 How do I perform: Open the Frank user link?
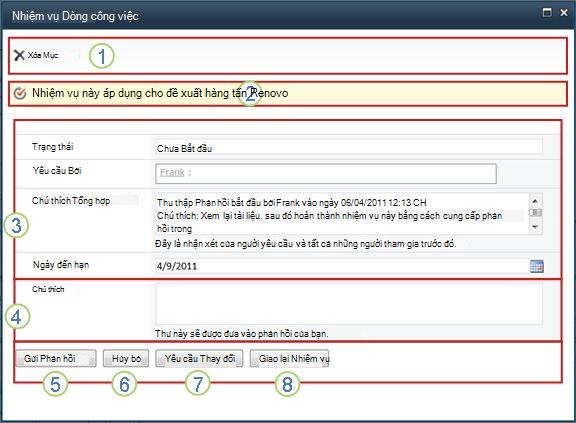(172, 172)
